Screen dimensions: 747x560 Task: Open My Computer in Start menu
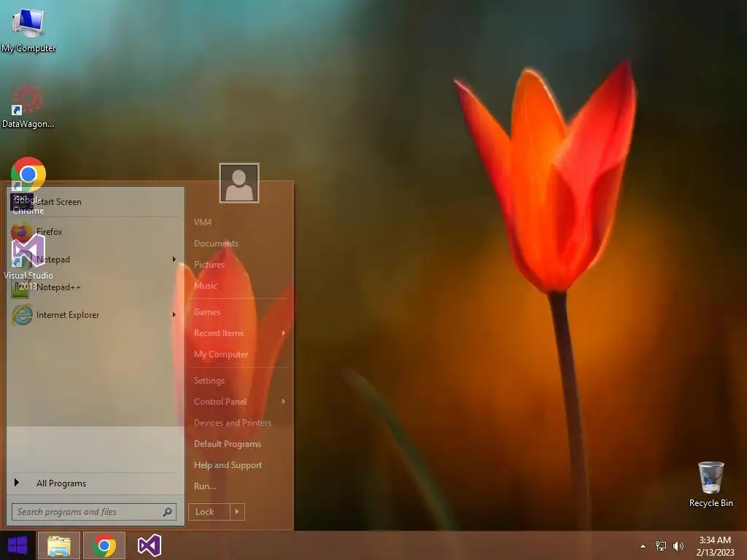(221, 354)
